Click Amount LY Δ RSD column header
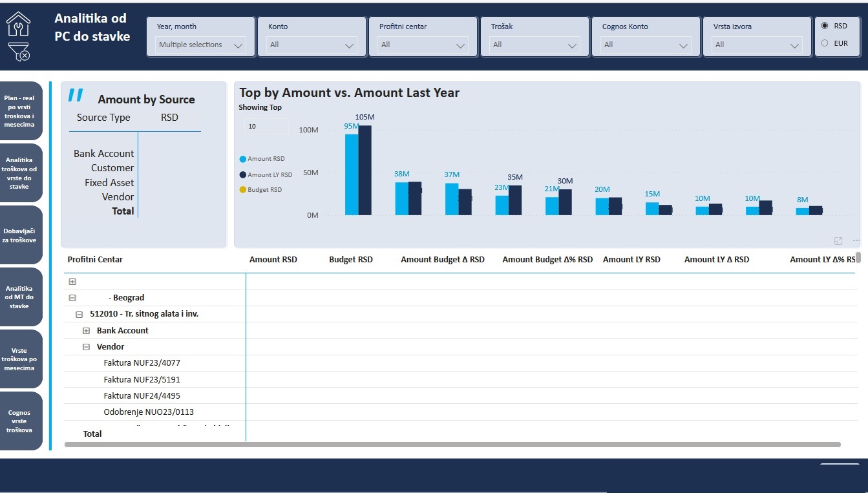This screenshot has height=493, width=868. 717,260
